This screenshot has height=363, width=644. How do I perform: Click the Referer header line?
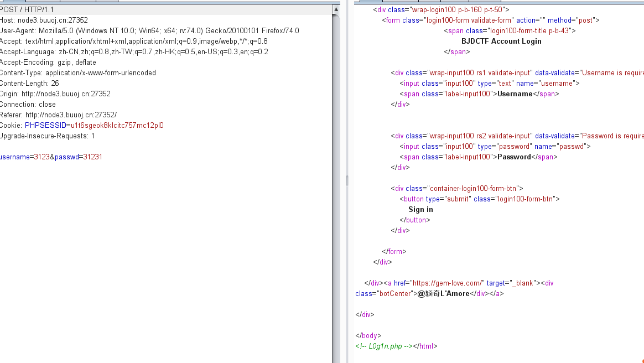(58, 115)
